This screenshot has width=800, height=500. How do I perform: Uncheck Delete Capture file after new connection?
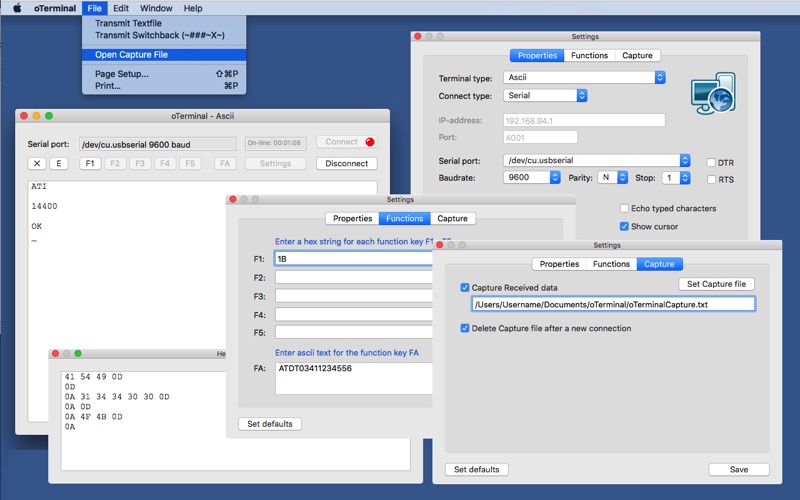[x=465, y=328]
